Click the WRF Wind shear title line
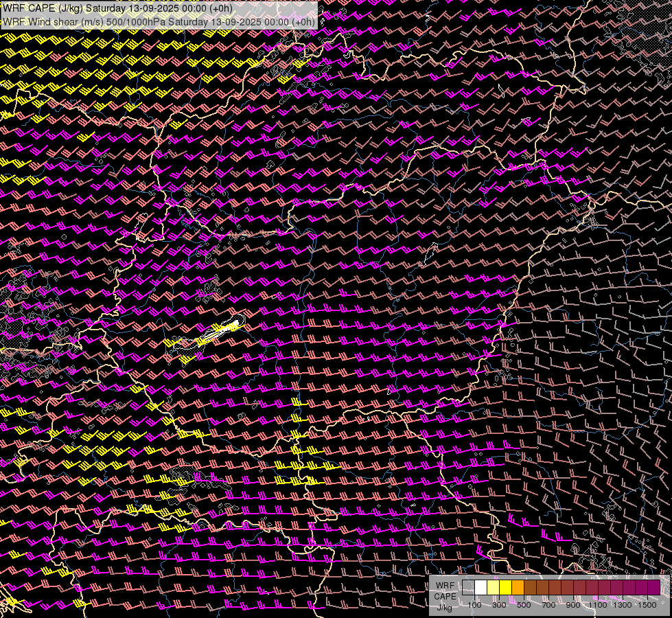The image size is (672, 618). click(159, 21)
